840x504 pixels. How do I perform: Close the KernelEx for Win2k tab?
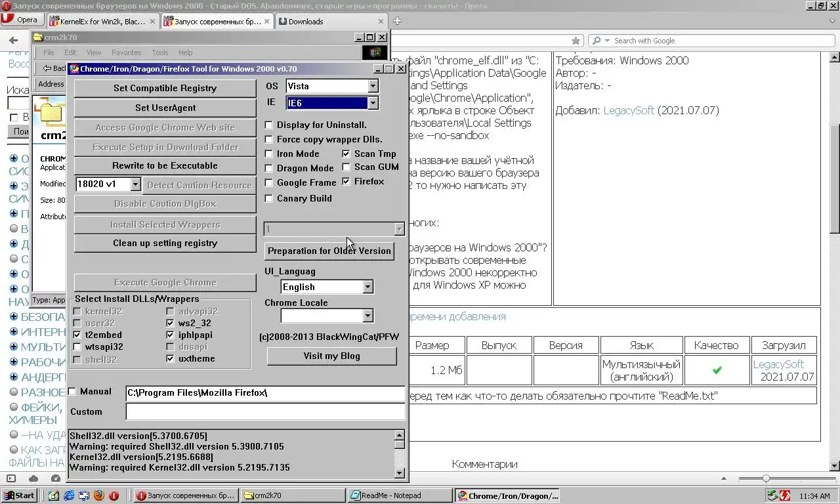pos(153,21)
